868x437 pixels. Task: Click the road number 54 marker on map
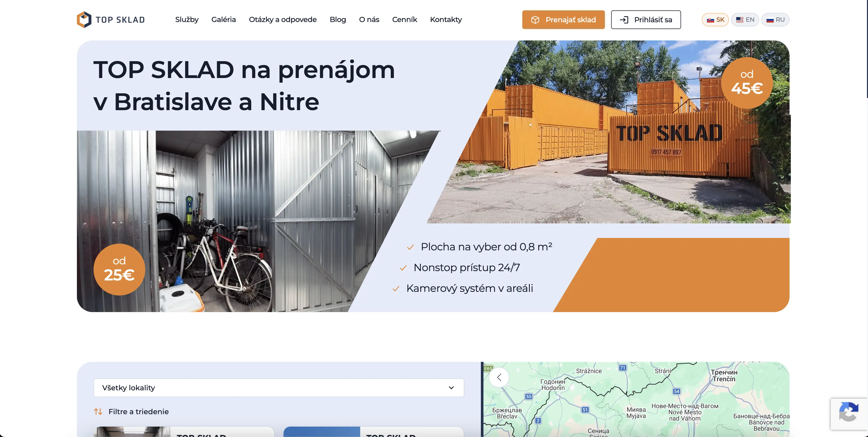[x=677, y=391]
